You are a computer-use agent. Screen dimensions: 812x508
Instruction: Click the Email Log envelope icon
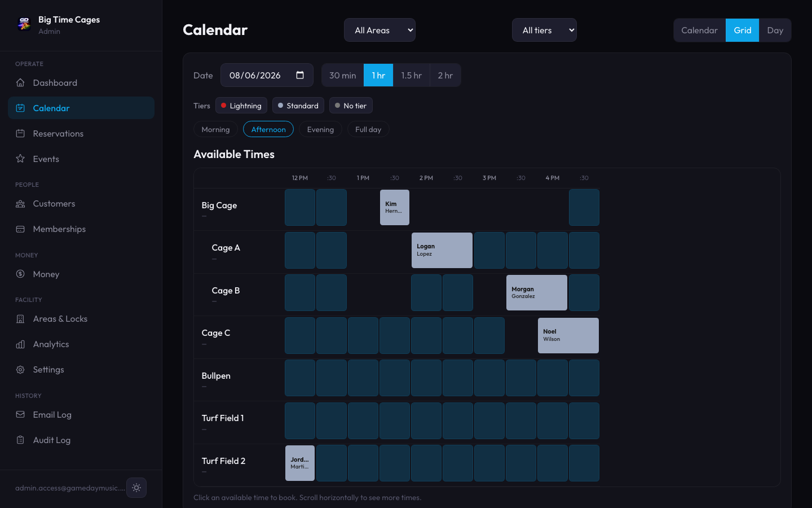click(x=20, y=414)
